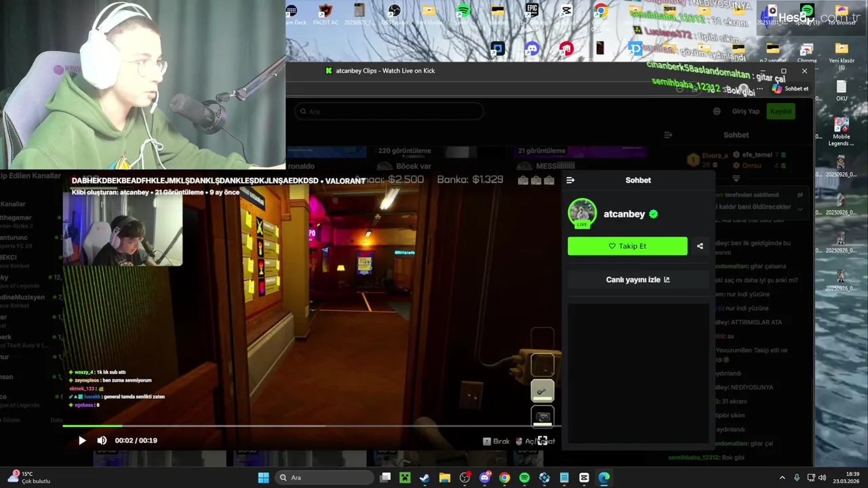This screenshot has width=868, height=488.
Task: Select atcanbey Clips browser tab title
Action: tap(385, 70)
